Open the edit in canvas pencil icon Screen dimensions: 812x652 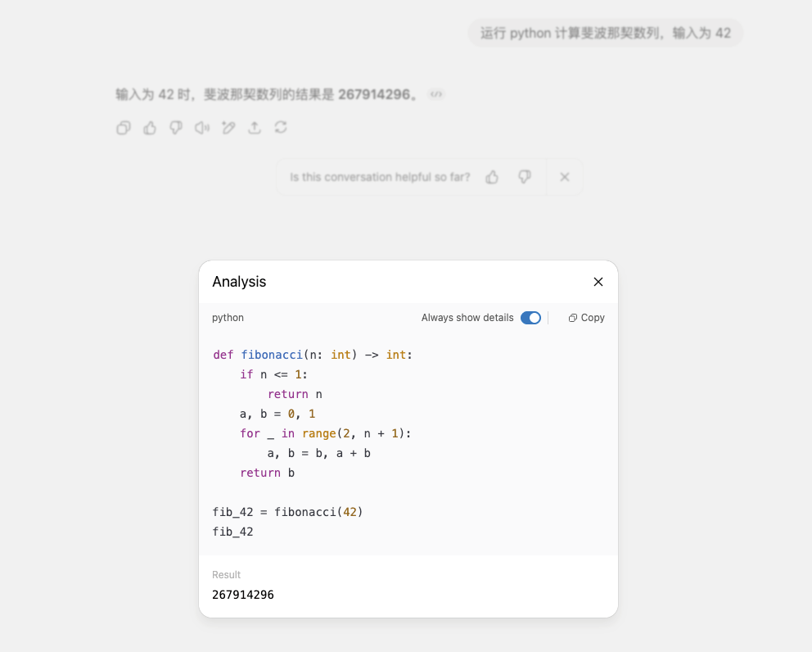point(228,128)
